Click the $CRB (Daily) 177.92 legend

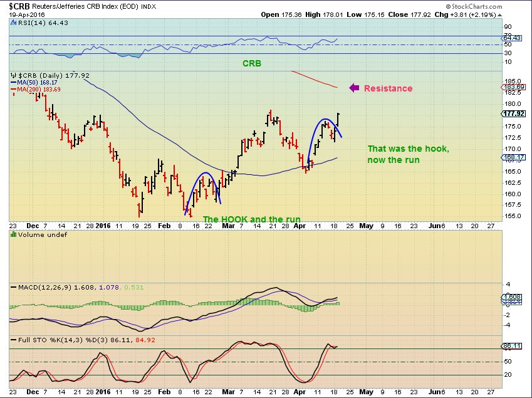tap(53, 75)
